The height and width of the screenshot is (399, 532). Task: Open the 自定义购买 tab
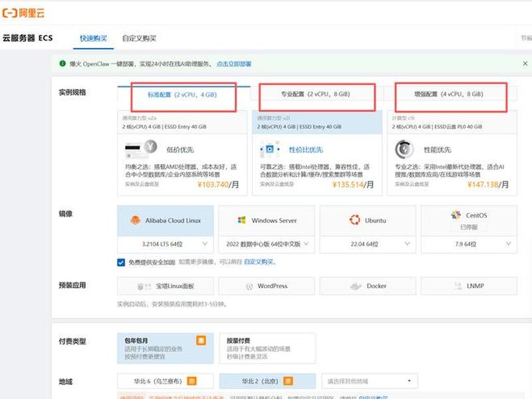coord(139,39)
